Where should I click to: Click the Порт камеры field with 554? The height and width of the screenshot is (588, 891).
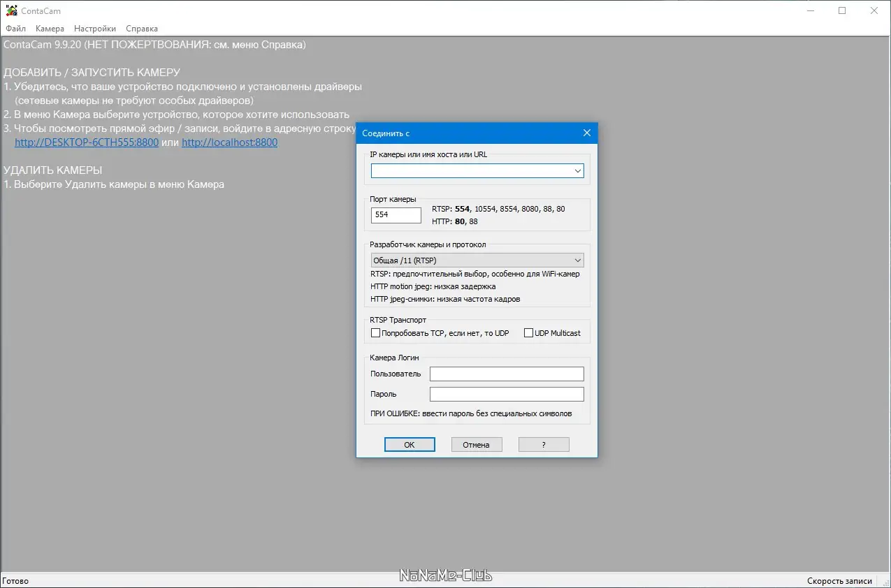point(396,215)
